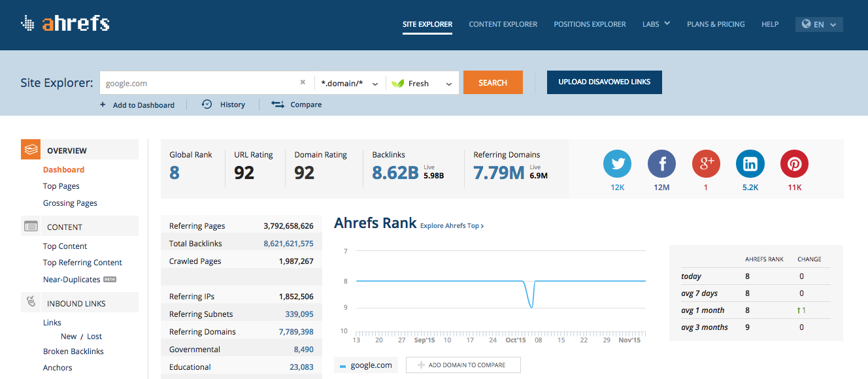This screenshot has height=379, width=868.
Task: Open Grossing Pages in sidebar
Action: (x=70, y=203)
